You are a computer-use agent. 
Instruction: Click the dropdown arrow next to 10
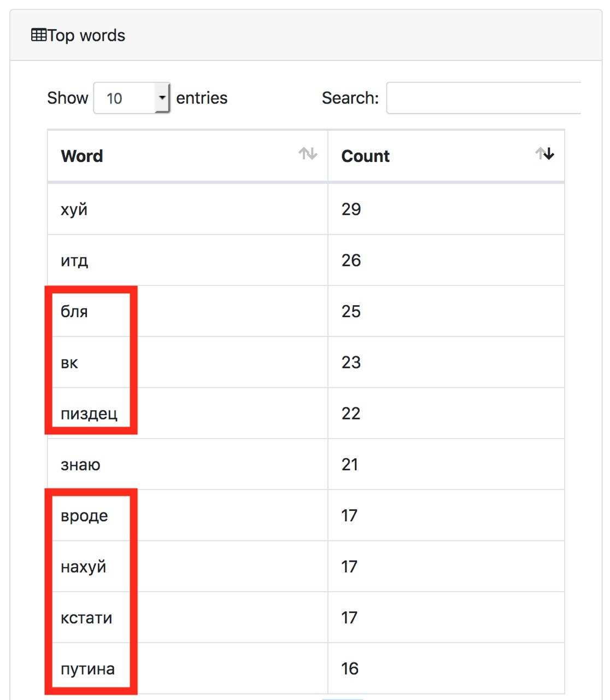pos(162,98)
